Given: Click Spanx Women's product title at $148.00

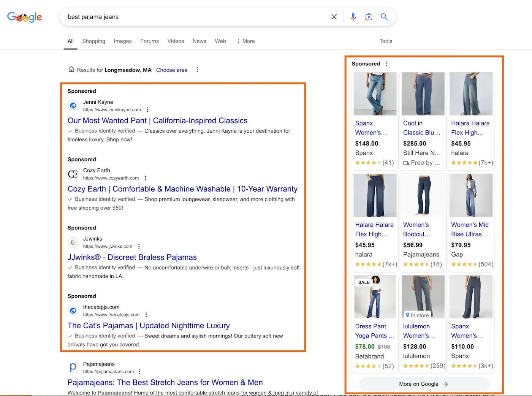Looking at the screenshot, I should coord(371,128).
